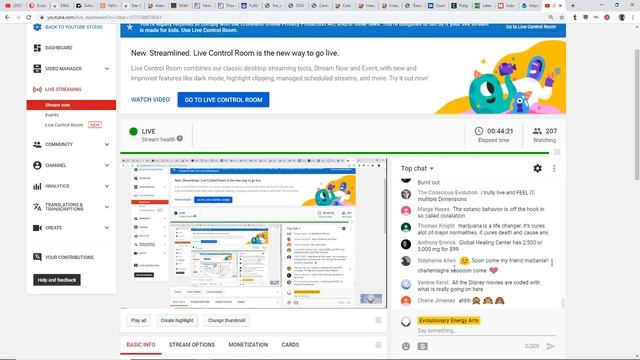Click the watching viewers people icon

pyautogui.click(x=537, y=131)
